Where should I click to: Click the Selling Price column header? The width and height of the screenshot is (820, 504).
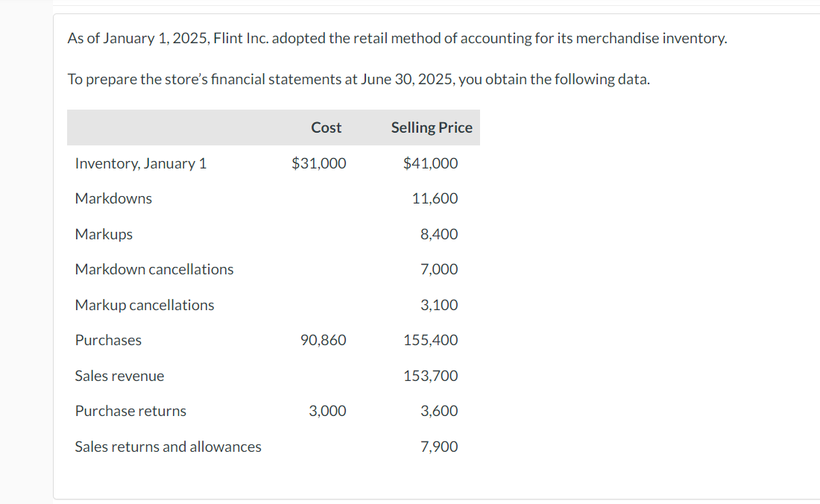pos(432,127)
